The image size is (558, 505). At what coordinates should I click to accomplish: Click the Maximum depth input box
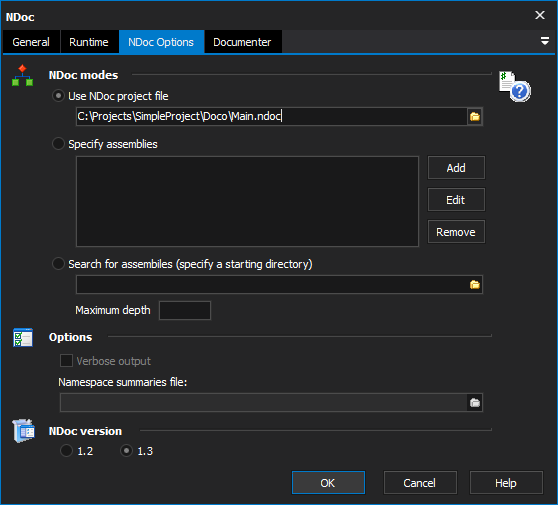tap(185, 310)
